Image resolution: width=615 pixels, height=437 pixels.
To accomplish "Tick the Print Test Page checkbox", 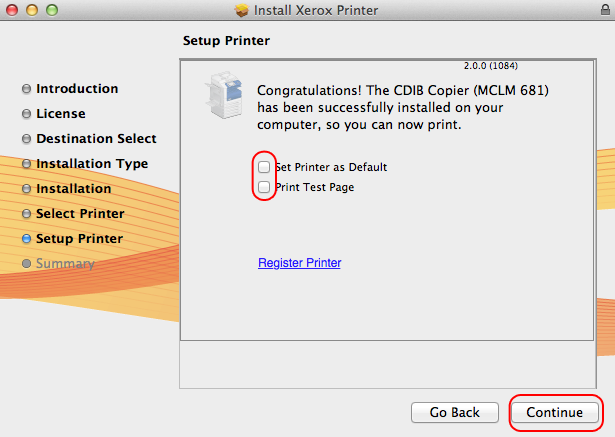I will pos(264,187).
